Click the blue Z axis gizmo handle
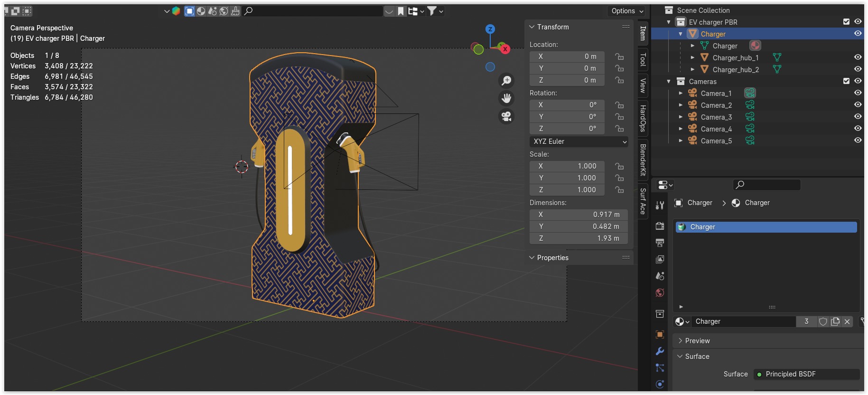Image resolution: width=868 pixels, height=395 pixels. coord(490,29)
